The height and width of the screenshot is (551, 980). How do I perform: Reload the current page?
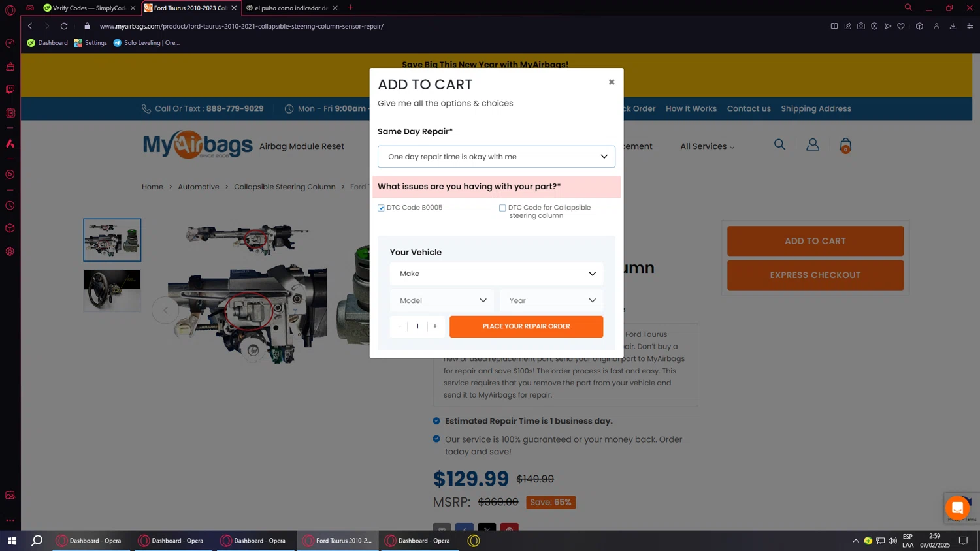[64, 26]
